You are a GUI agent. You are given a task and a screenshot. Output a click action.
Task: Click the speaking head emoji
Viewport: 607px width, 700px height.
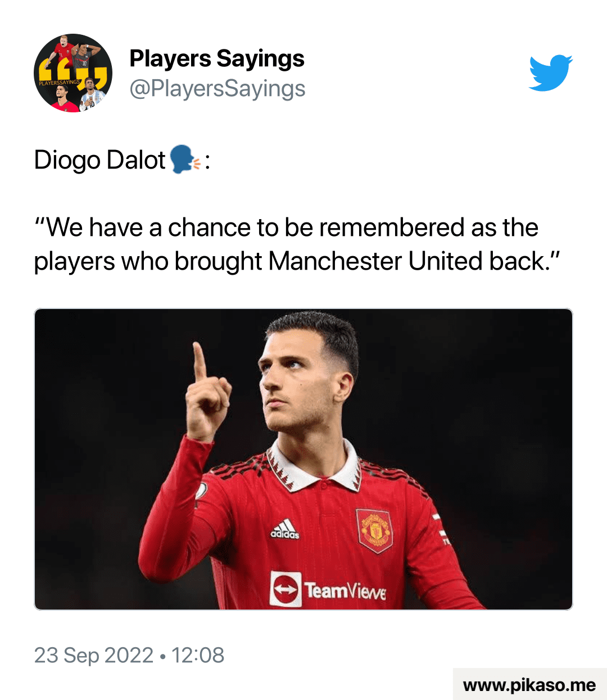[x=184, y=160]
